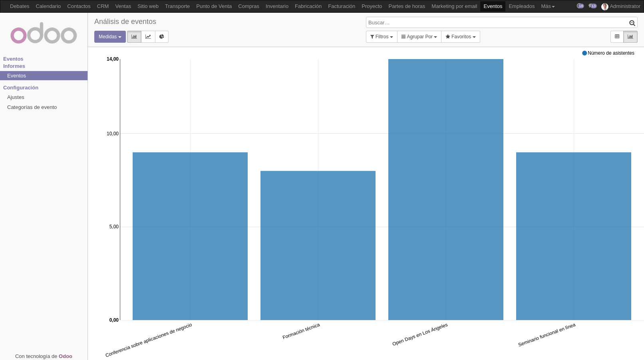Switch to the pivot table view

[x=617, y=36]
